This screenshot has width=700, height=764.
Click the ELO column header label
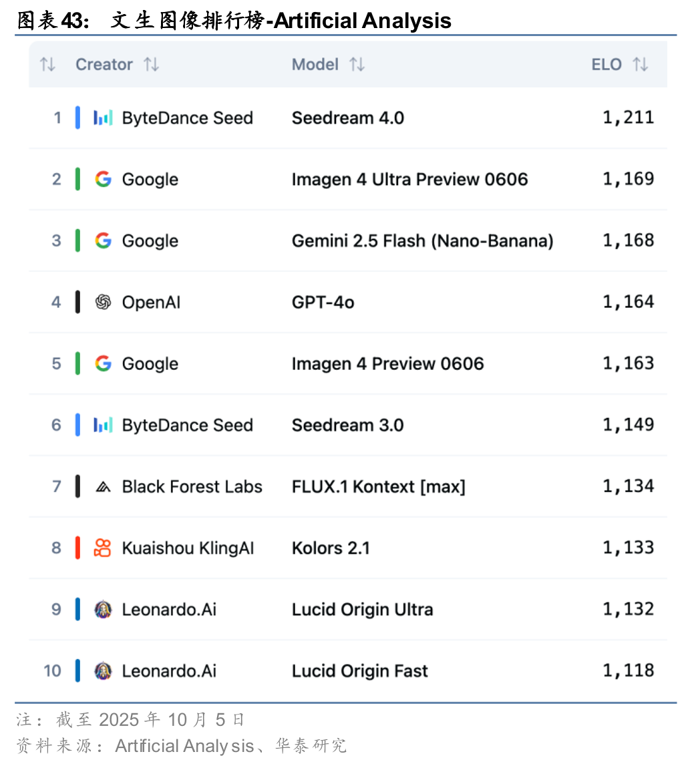click(x=606, y=65)
